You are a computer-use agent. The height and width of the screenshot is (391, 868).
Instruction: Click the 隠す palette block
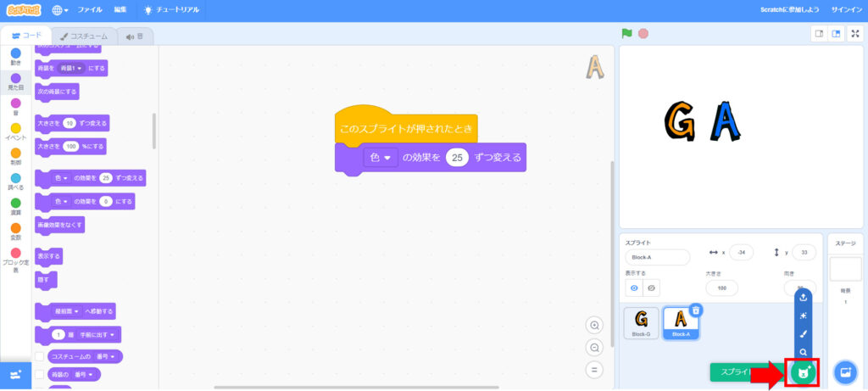coord(46,280)
